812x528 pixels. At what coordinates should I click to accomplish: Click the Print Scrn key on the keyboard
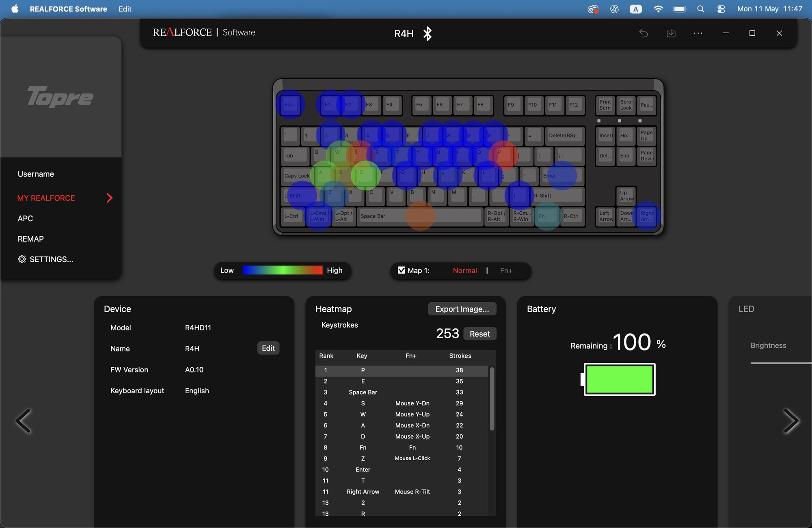tap(605, 105)
